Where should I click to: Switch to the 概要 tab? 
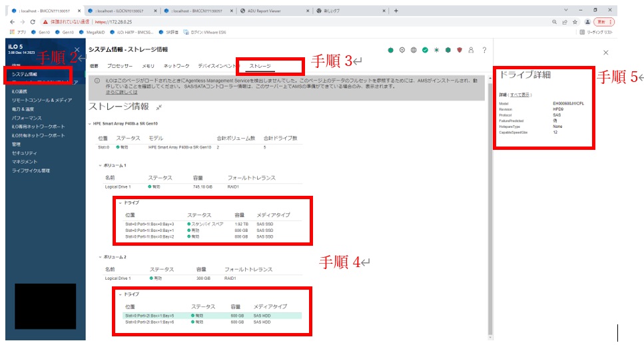(94, 66)
